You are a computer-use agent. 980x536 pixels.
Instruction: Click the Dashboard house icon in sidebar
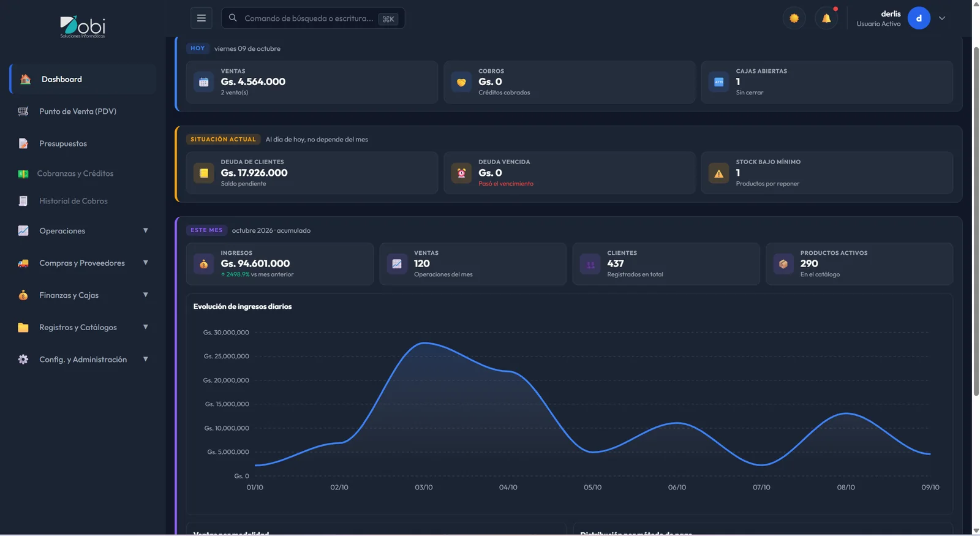[25, 79]
